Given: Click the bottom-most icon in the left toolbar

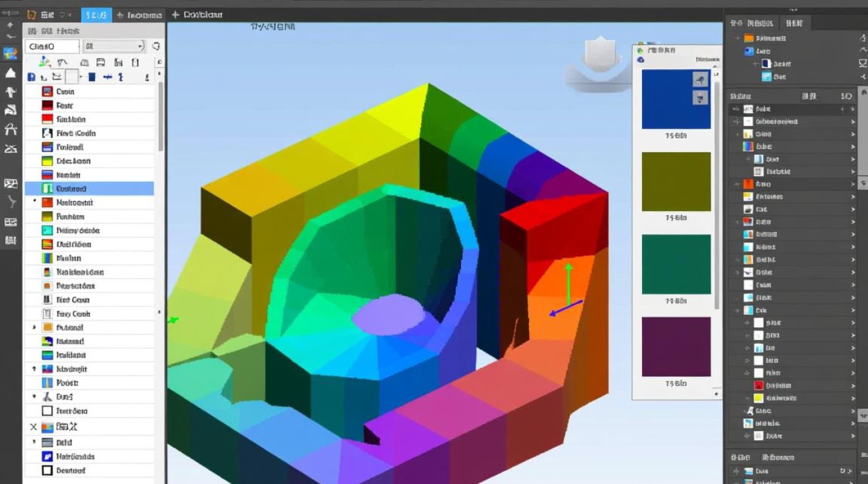Looking at the screenshot, I should (10, 241).
